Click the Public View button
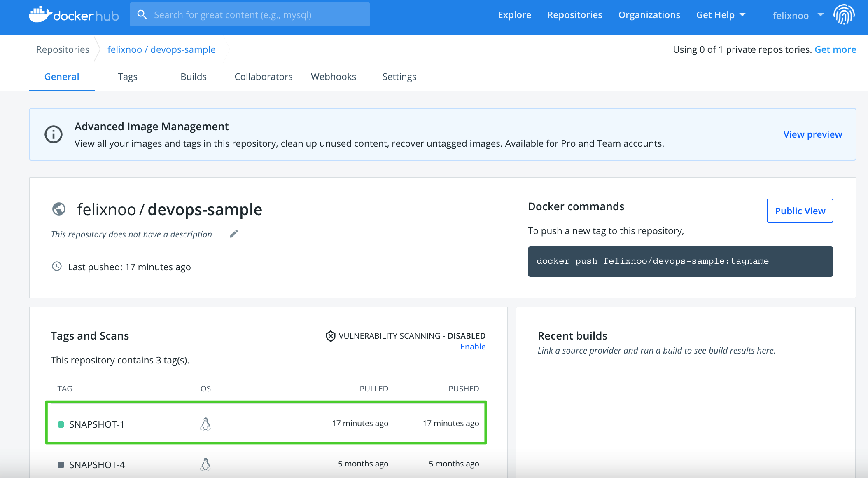The image size is (868, 478). pyautogui.click(x=799, y=211)
